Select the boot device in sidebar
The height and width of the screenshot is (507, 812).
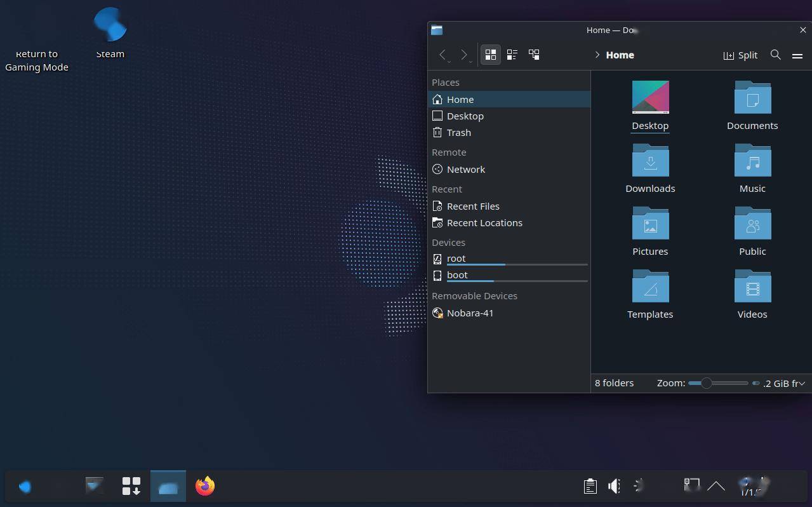click(509, 275)
